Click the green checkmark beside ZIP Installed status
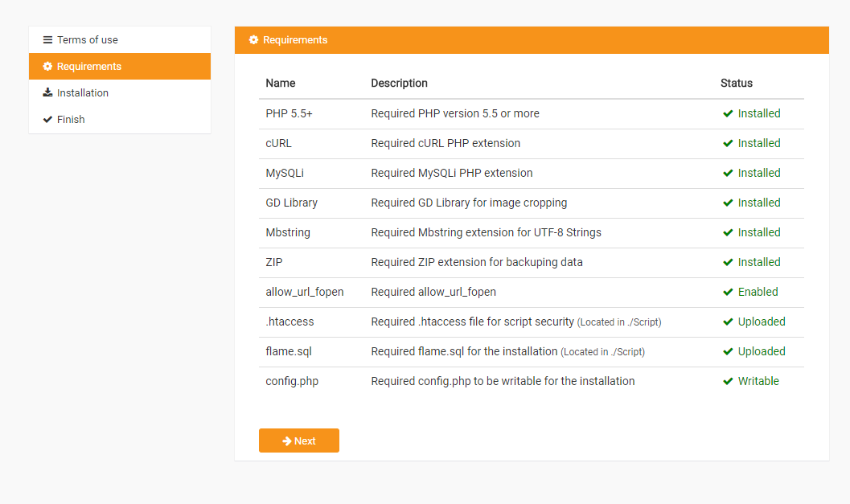 click(728, 262)
